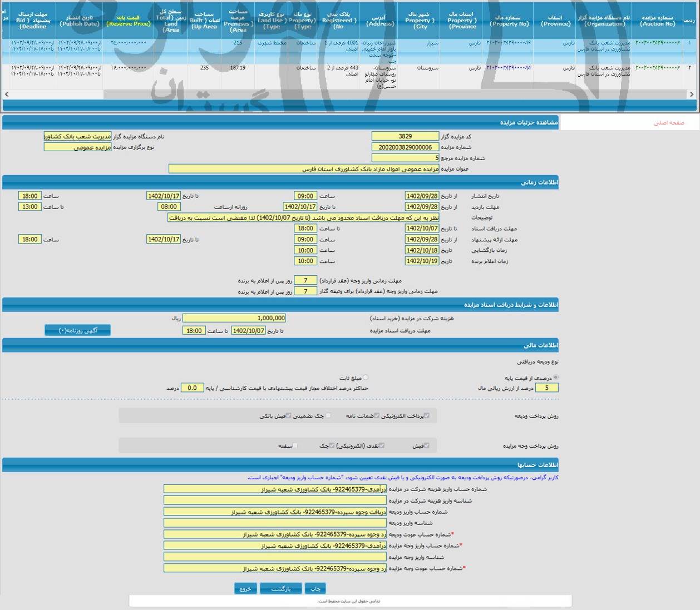Open the صفحه اصلی home page link
This screenshot has width=700, height=610.
(668, 122)
